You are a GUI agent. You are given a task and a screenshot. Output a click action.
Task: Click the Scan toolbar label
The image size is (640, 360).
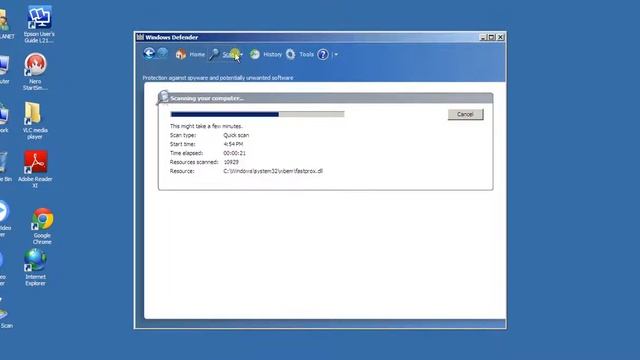point(230,54)
